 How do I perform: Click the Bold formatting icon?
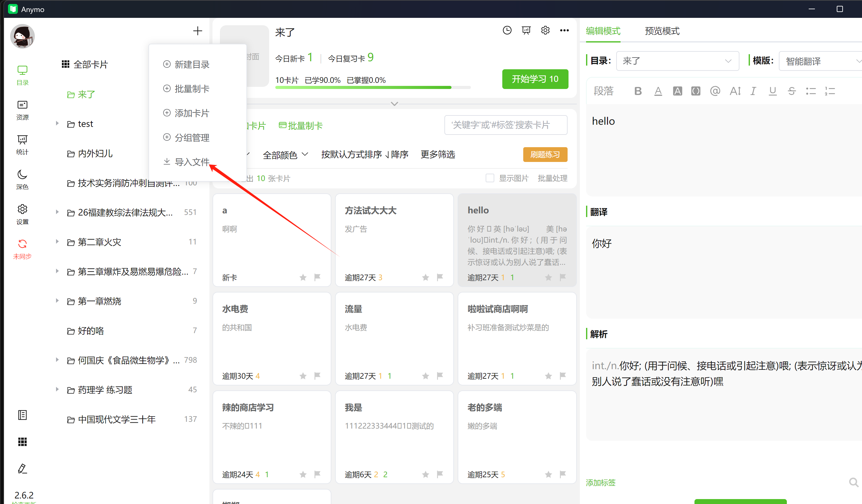tap(638, 91)
